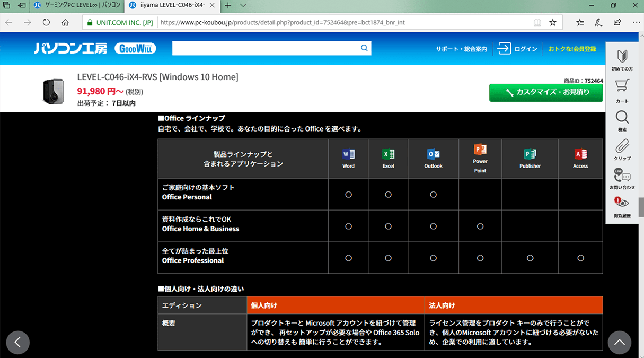644x358 pixels.
Task: Click the 個人向け column header
Action: point(336,305)
